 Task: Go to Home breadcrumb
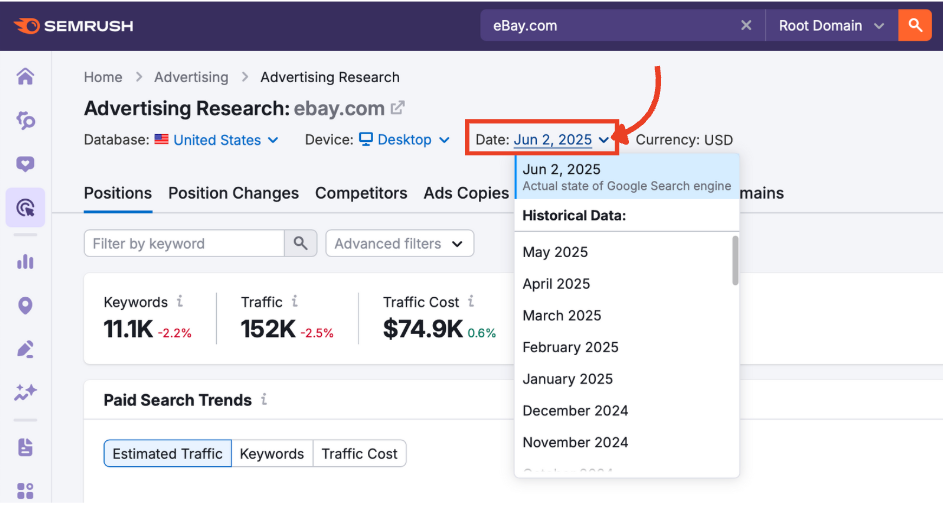click(x=103, y=77)
